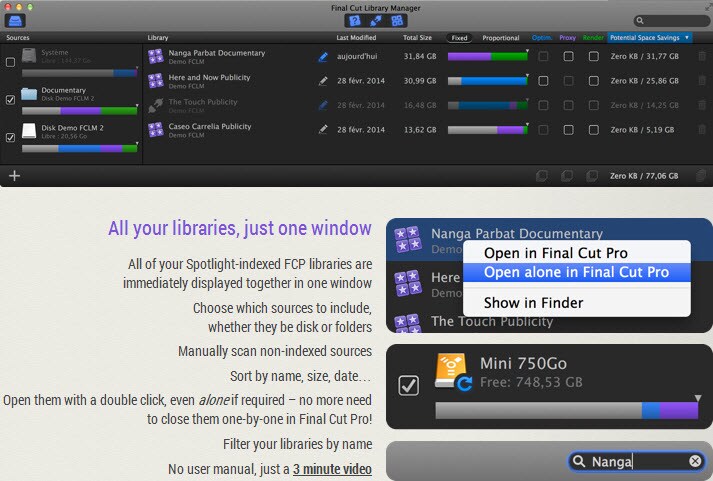The image size is (713, 481).
Task: Click the search field containing Nanga
Action: tap(636, 461)
